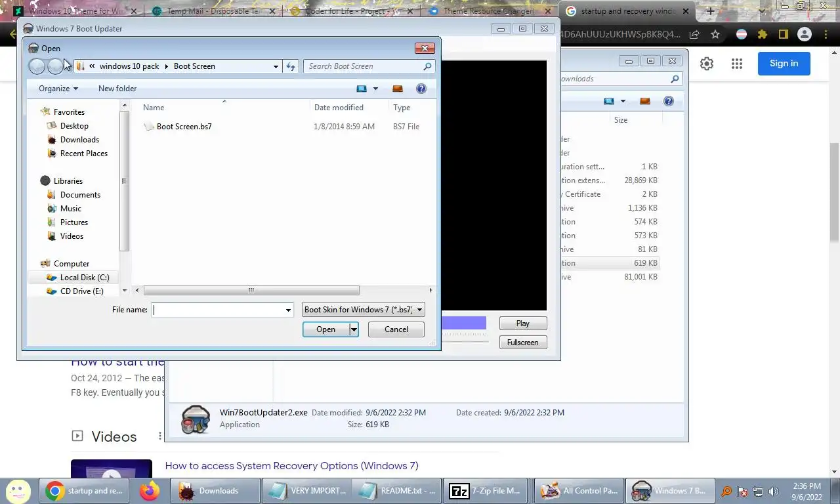Click the volume icon in system tray
840x504 pixels.
pos(774,491)
